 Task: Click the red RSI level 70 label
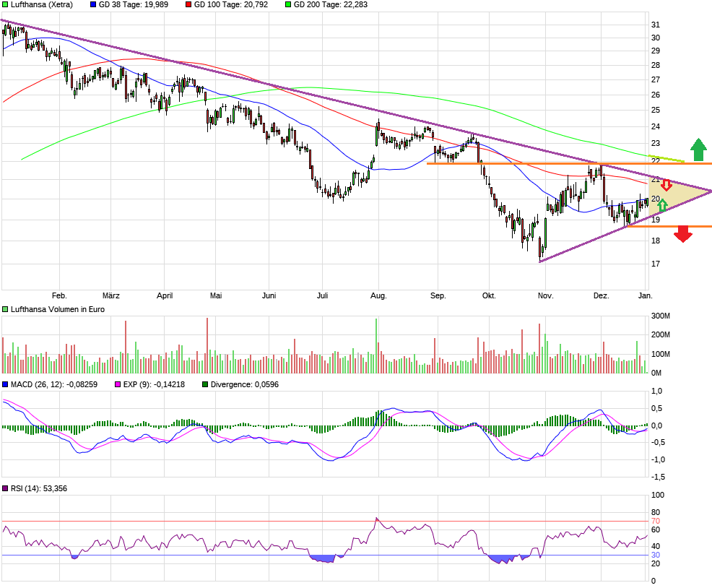[656, 522]
